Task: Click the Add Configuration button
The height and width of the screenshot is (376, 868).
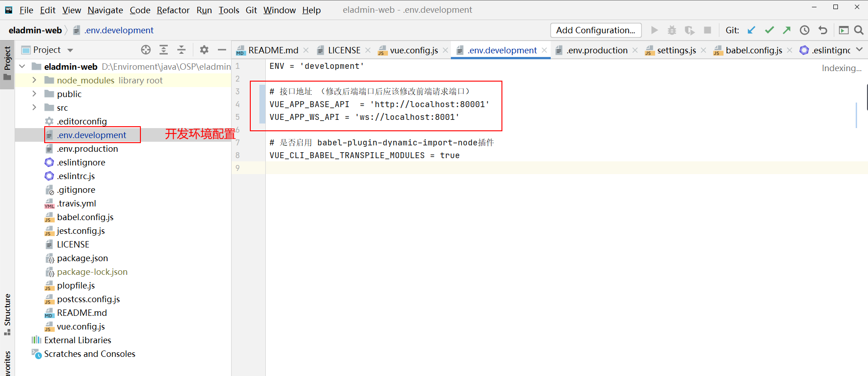Action: pyautogui.click(x=595, y=30)
